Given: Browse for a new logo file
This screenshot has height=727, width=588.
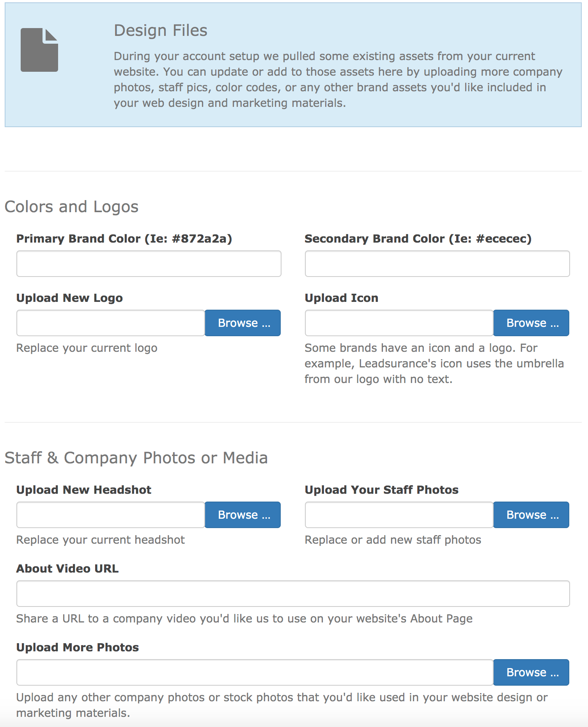Looking at the screenshot, I should 242,323.
